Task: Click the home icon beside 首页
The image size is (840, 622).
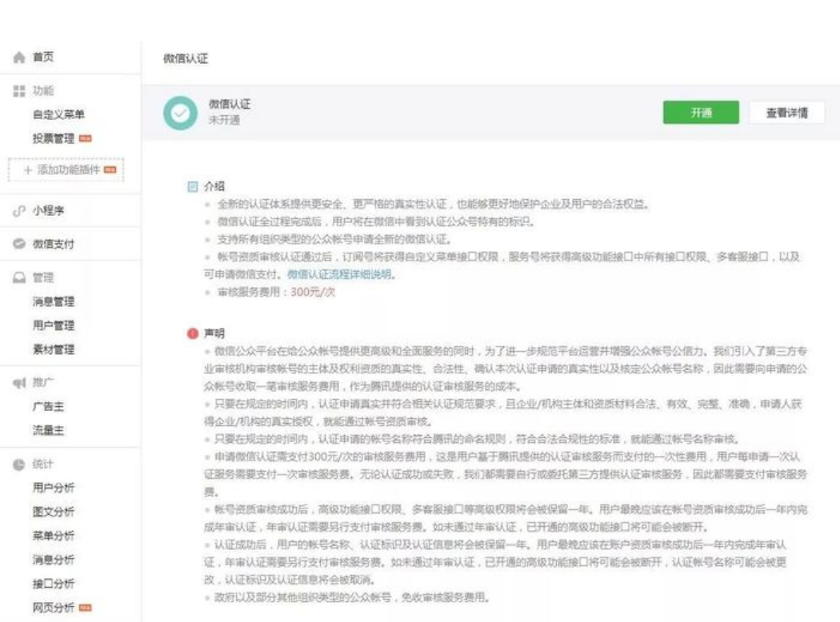Action: [19, 58]
